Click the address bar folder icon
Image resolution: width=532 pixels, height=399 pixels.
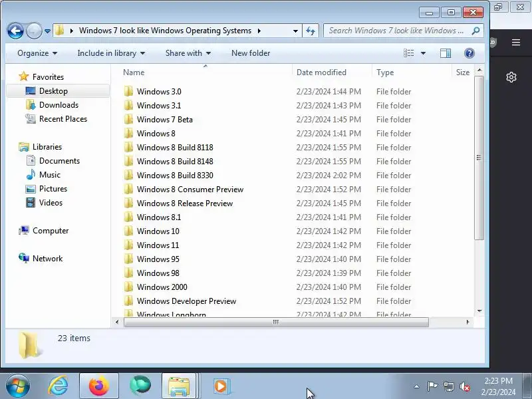point(59,31)
